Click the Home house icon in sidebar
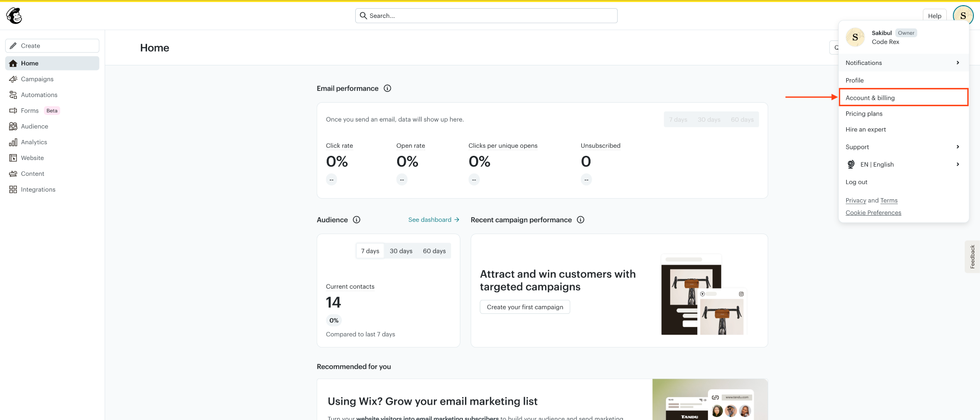The width and height of the screenshot is (980, 420). click(13, 63)
